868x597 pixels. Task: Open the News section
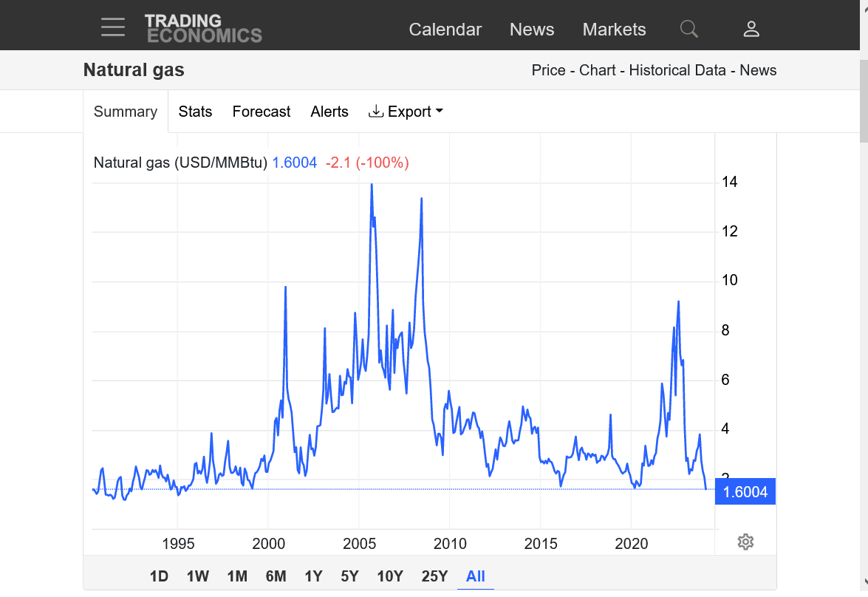pyautogui.click(x=532, y=30)
